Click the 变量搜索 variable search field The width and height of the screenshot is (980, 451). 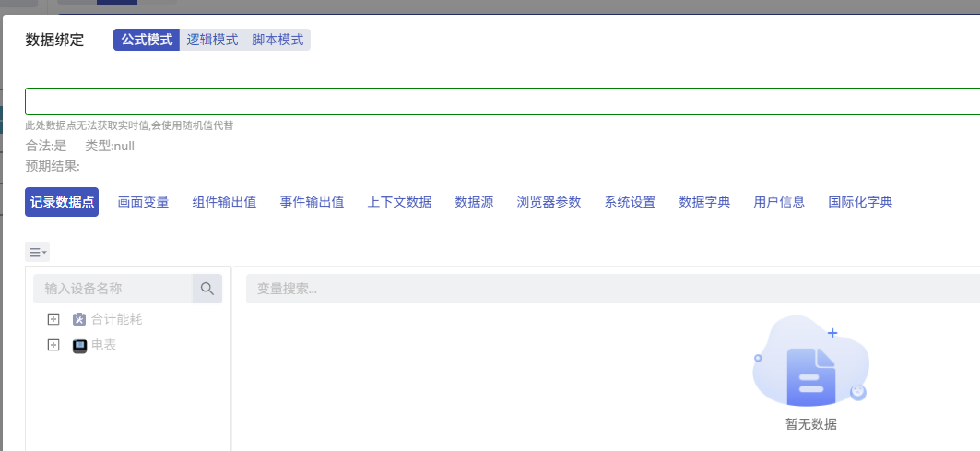(613, 289)
